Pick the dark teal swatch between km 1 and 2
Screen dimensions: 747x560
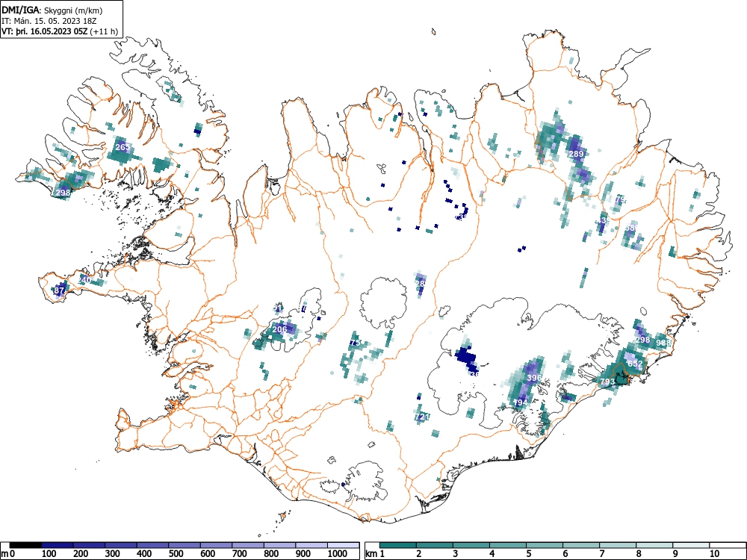(398, 545)
